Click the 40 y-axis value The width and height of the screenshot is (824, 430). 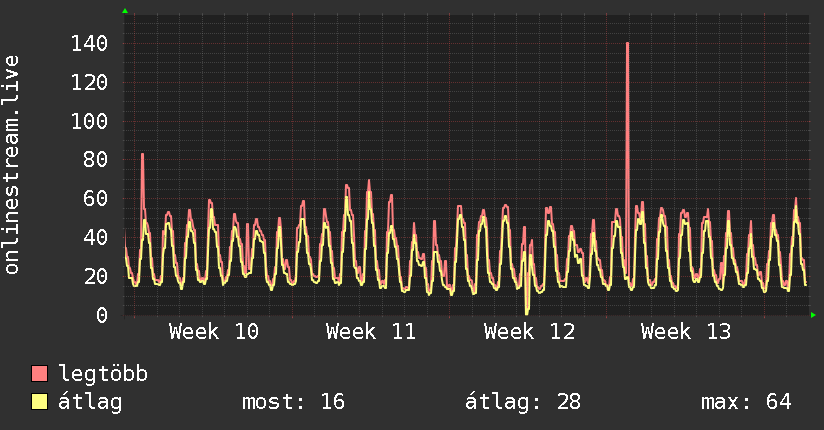[x=96, y=238]
